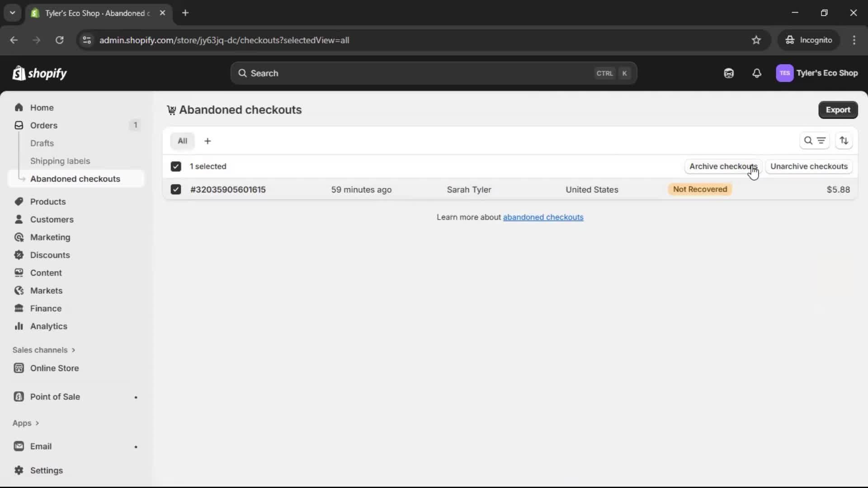This screenshot has height=488, width=868.
Task: Deselect checkout #32035905601615 row checkbox
Action: point(176,190)
